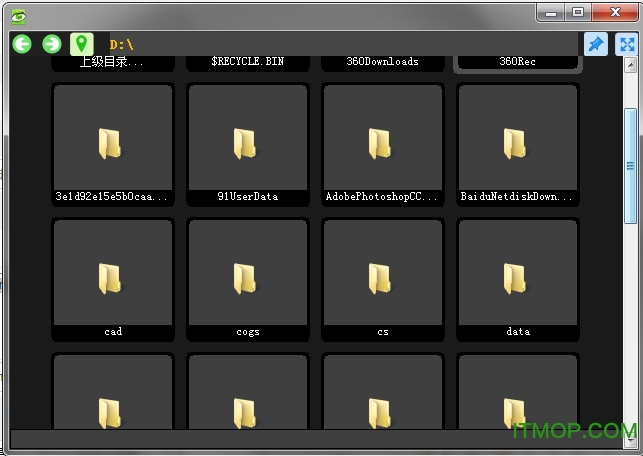
Task: Open the BaiduNetdiskDown... folder
Action: point(518,144)
